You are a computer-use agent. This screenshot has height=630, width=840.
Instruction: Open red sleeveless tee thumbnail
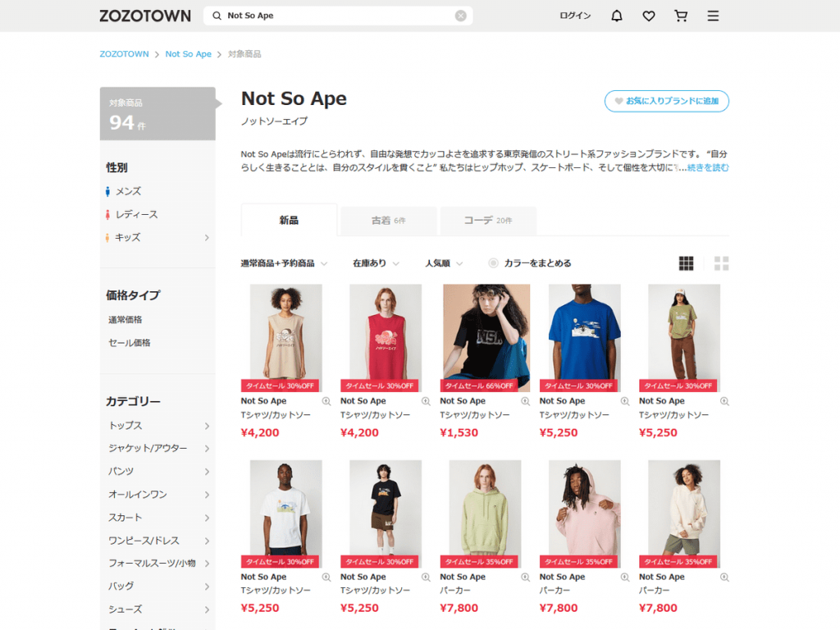[x=386, y=338]
